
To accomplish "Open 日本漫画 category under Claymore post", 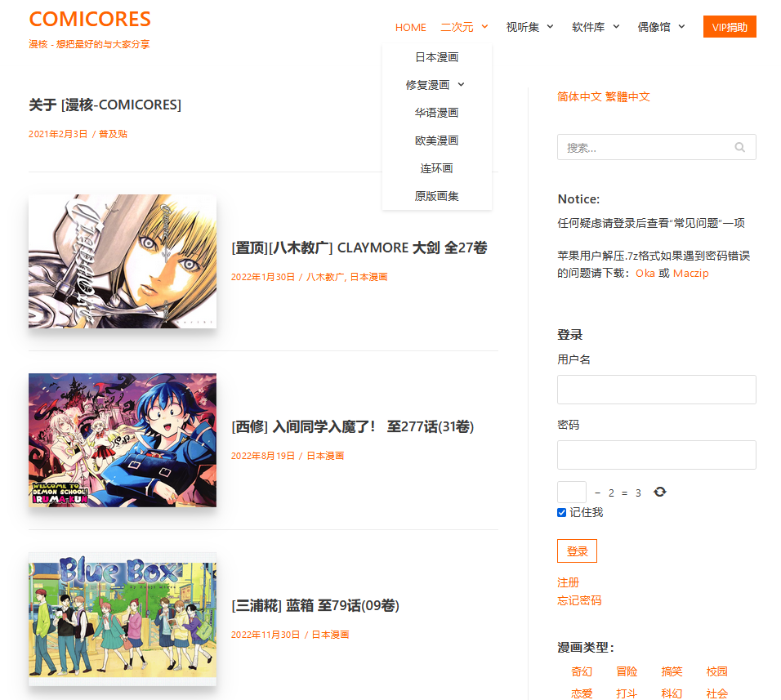I will coord(368,277).
